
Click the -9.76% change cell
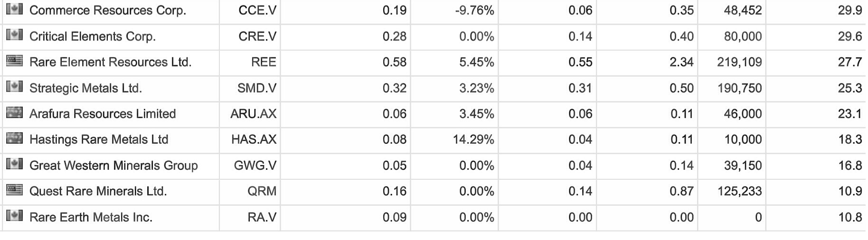(474, 10)
